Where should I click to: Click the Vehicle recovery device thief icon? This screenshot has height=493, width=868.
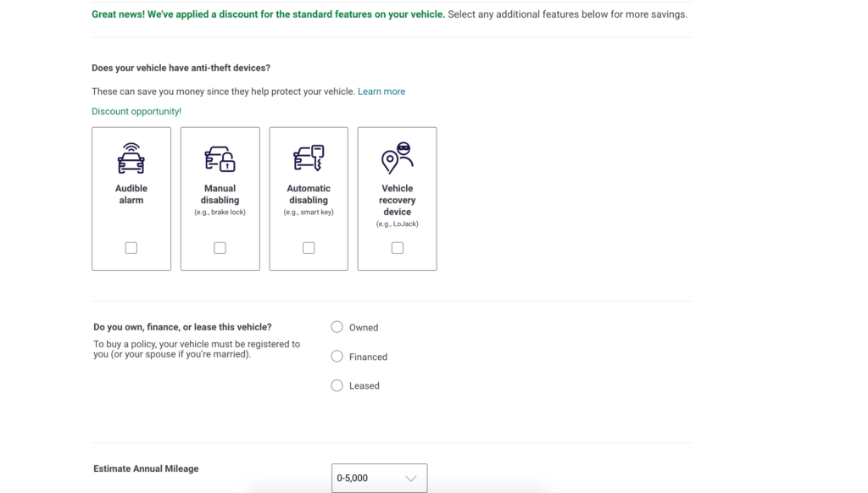397,158
